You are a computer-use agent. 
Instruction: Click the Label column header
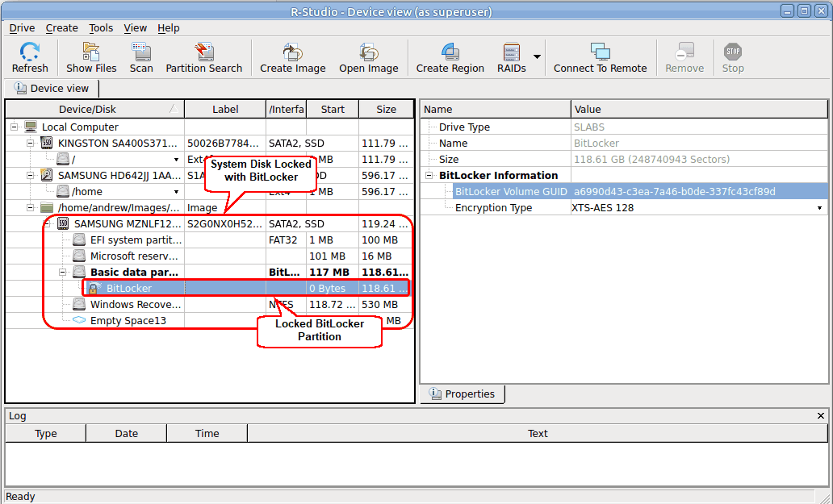225,110
